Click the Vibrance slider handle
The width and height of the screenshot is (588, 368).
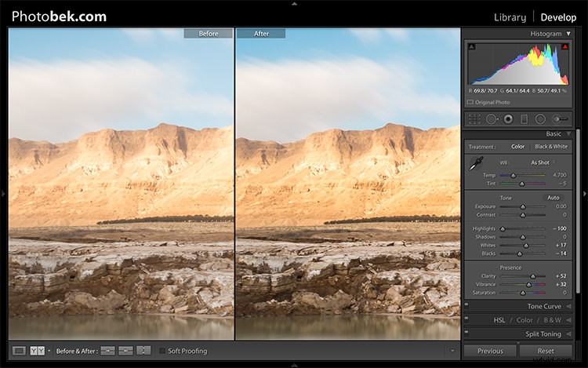click(528, 285)
